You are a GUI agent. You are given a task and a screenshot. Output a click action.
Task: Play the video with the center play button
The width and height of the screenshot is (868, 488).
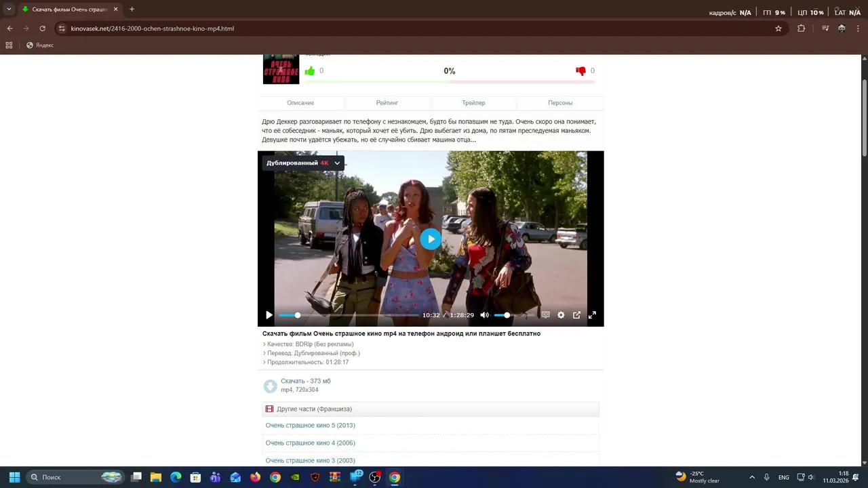tap(431, 239)
